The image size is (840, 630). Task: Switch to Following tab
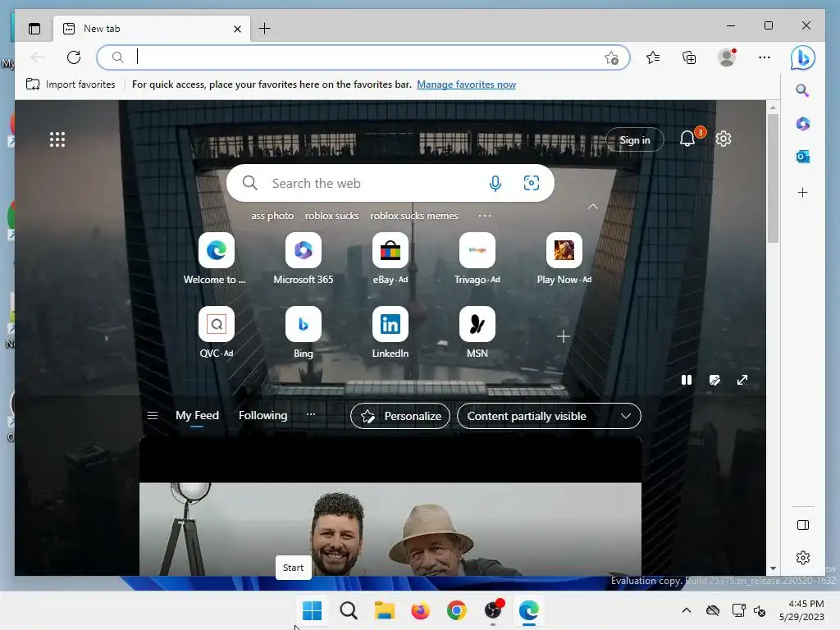tap(262, 416)
